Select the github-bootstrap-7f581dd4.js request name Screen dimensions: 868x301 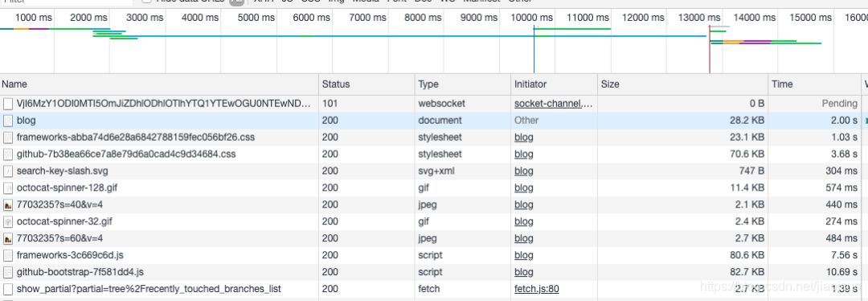pyautogui.click(x=80, y=272)
